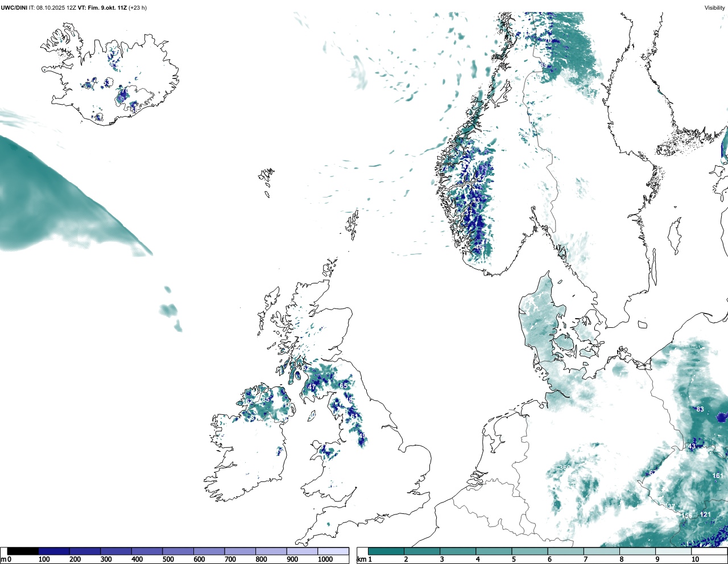Click the 'm' unit label of left legend
This screenshot has height=564, width=728.
(3, 559)
